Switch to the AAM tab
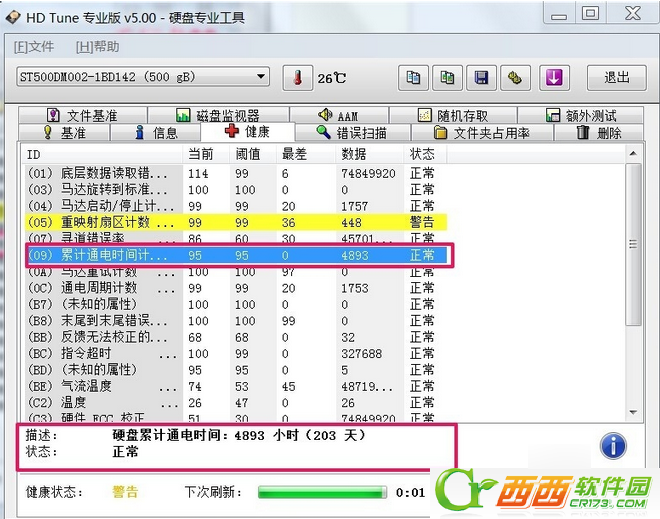The width and height of the screenshot is (660, 519). tap(339, 115)
